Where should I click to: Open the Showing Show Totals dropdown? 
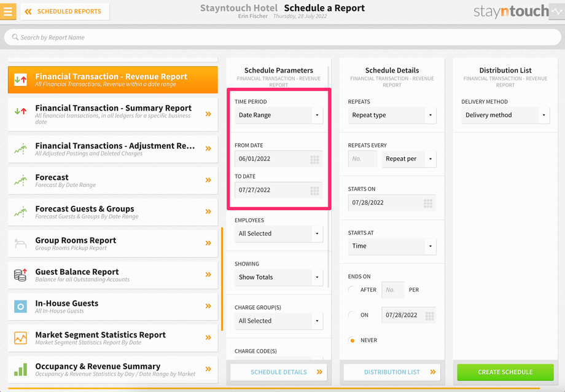click(x=279, y=277)
